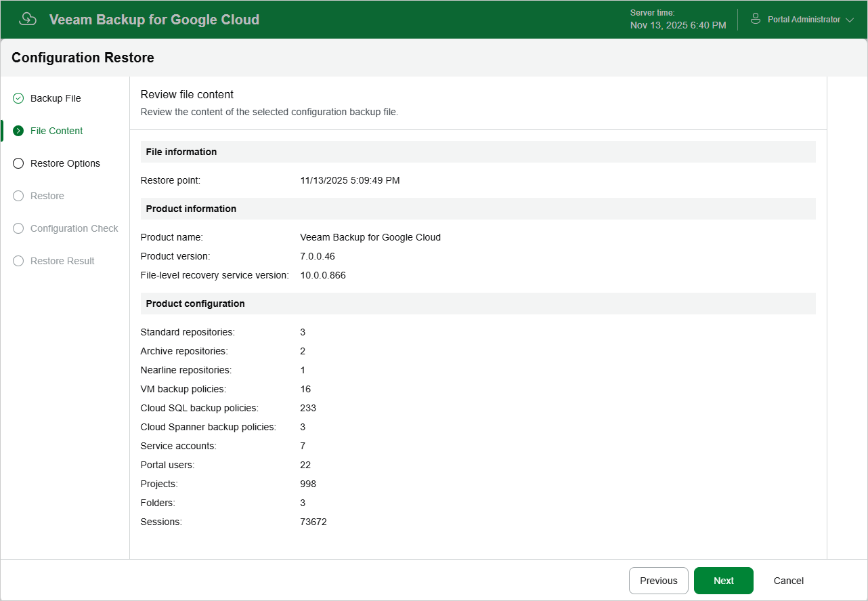The image size is (868, 601).
Task: Click the Cloud Spanner backup policies label
Action: point(209,427)
